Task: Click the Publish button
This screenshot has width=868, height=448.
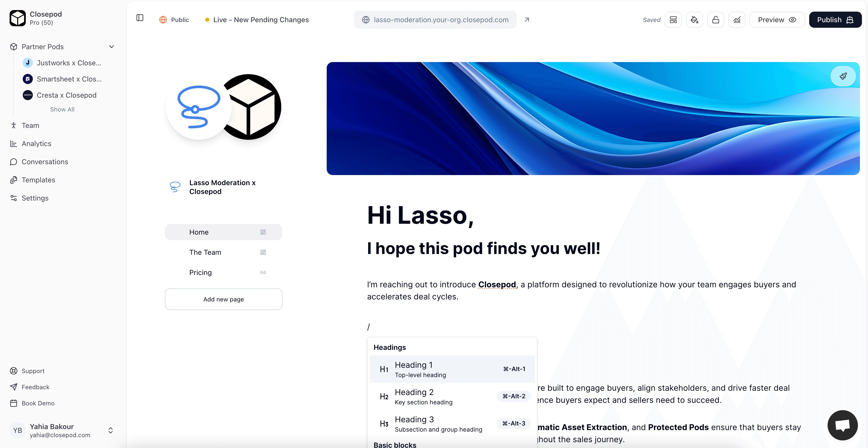Action: (x=835, y=20)
